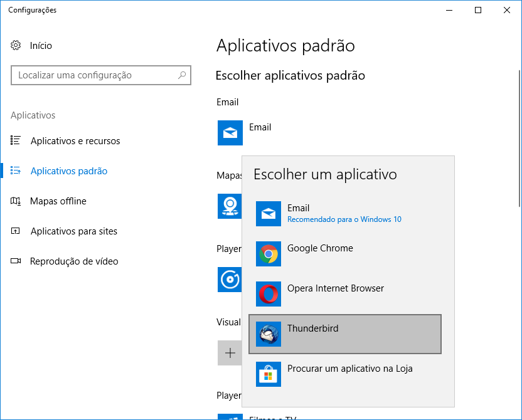Open Aplicativos e recursos section
Image resolution: width=522 pixels, height=420 pixels.
tap(75, 141)
